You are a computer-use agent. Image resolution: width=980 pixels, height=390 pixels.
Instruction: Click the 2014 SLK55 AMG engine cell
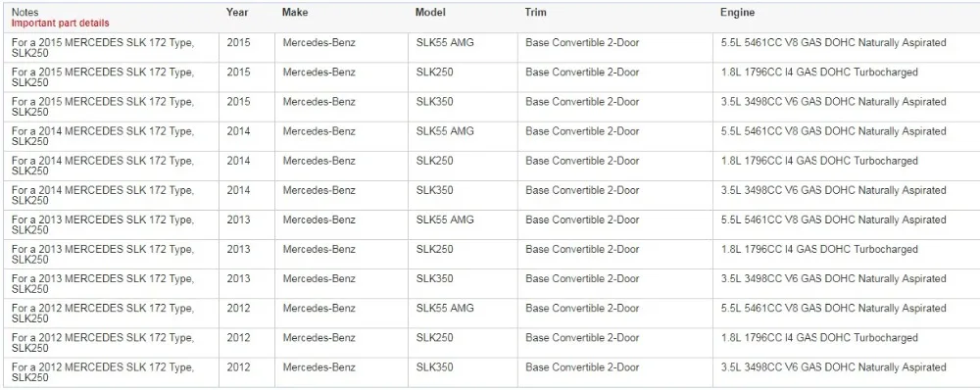point(845,136)
